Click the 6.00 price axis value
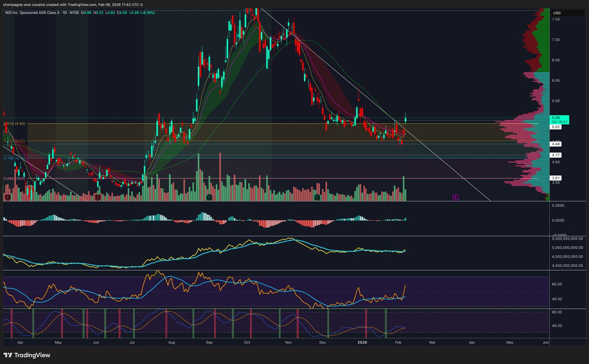This screenshot has height=364, width=589. tap(556, 80)
